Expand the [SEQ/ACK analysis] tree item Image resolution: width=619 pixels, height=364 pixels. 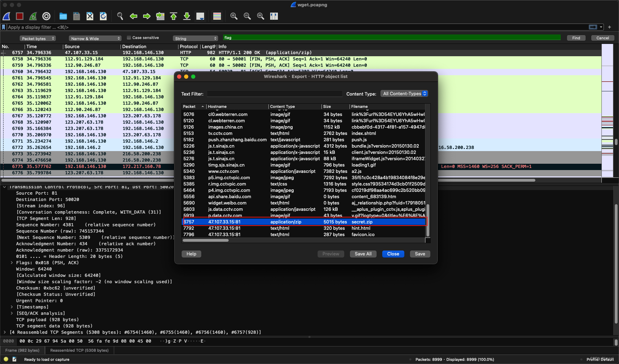(x=12, y=313)
